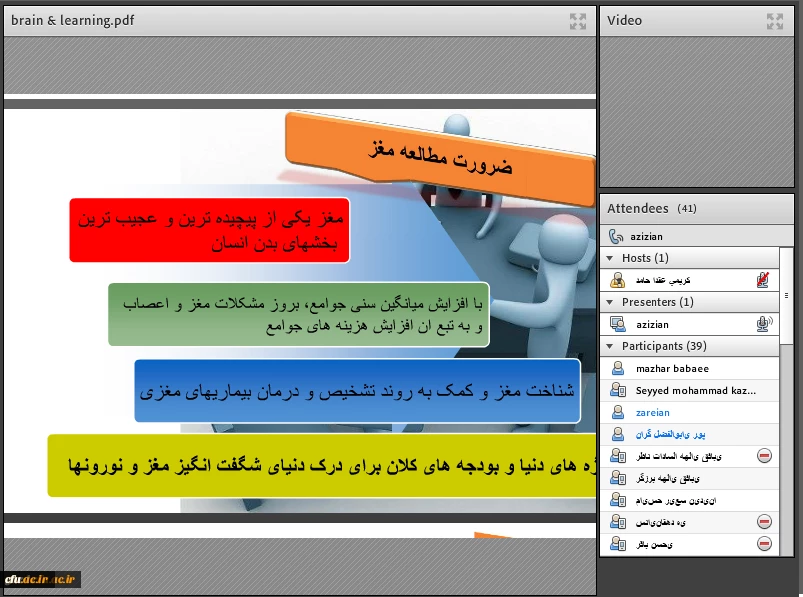
Task: Click the active microphone icon on azizian's presenter row
Action: click(763, 324)
